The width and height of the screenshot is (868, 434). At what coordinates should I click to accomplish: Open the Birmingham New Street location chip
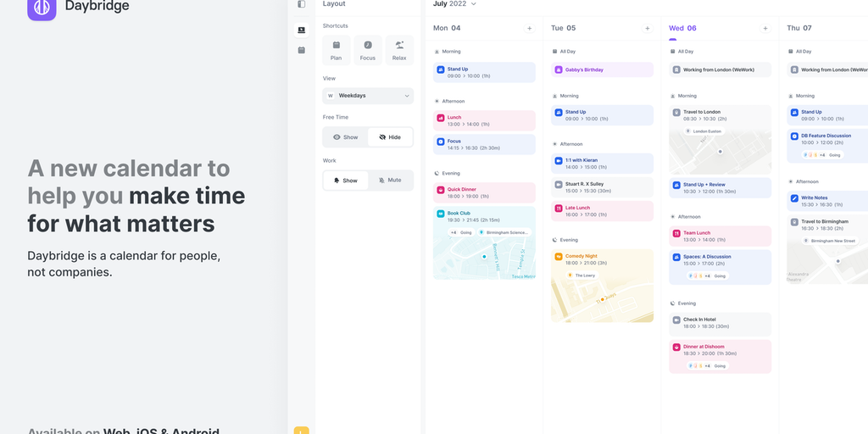[x=829, y=241]
